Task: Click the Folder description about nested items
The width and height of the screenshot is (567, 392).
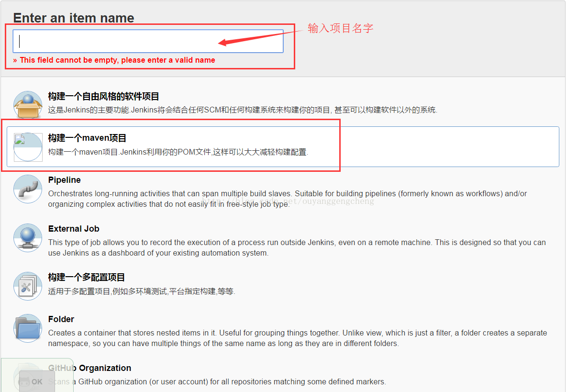Action: 298,338
